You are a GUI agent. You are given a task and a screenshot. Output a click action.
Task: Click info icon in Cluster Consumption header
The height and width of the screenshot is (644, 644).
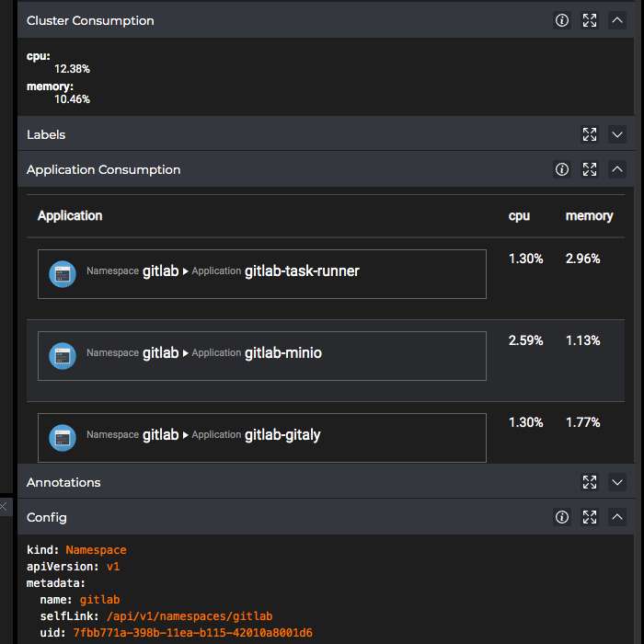tap(562, 20)
